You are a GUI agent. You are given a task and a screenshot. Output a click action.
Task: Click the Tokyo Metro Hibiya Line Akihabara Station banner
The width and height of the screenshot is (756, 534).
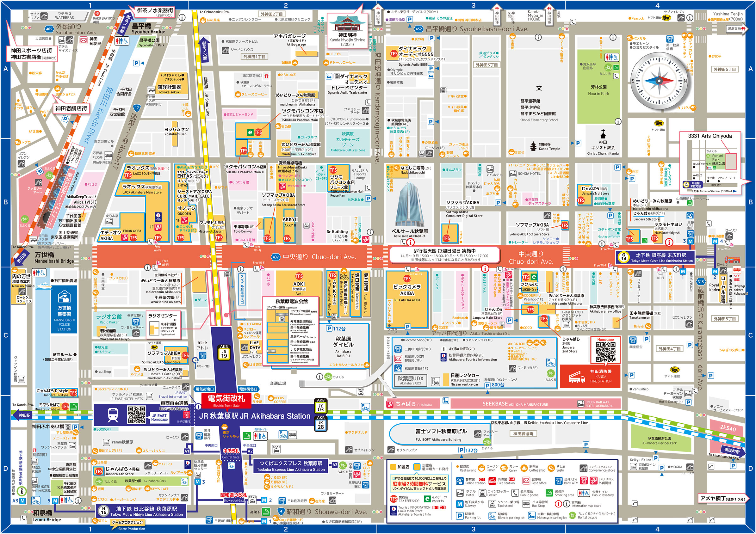[141, 511]
